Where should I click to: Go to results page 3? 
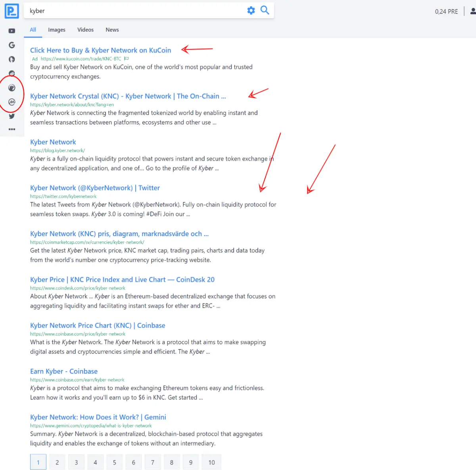coord(76,462)
